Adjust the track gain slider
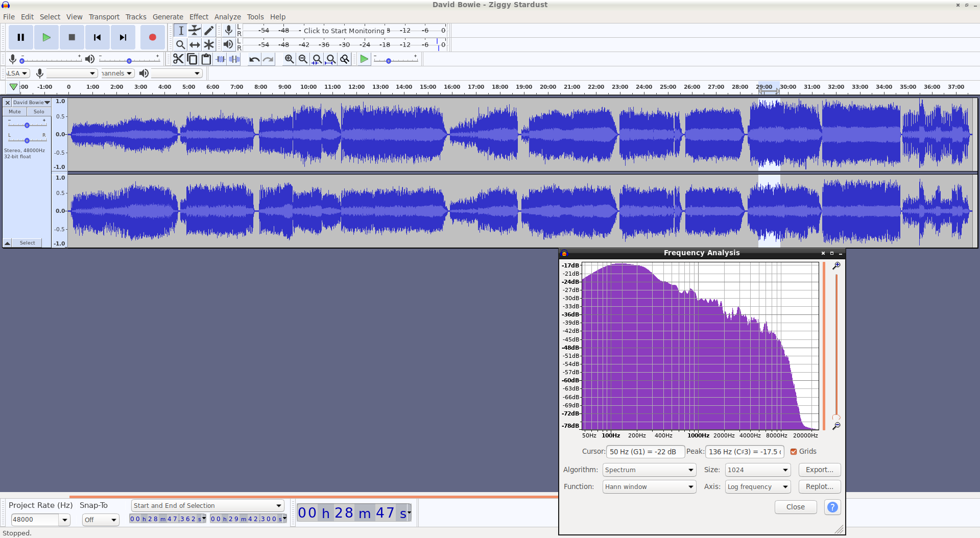This screenshot has width=980, height=538. click(x=27, y=125)
